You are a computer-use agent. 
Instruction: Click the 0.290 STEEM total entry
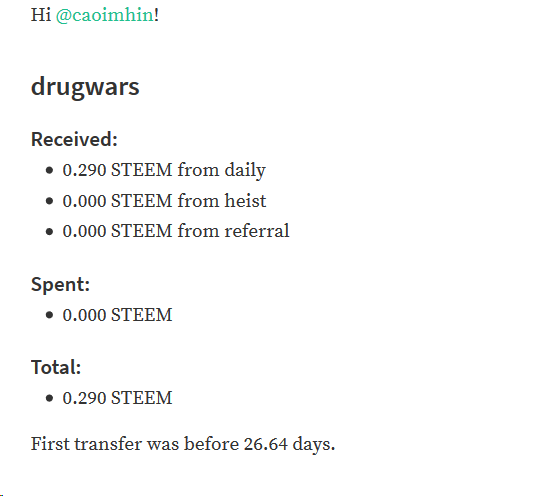click(117, 398)
